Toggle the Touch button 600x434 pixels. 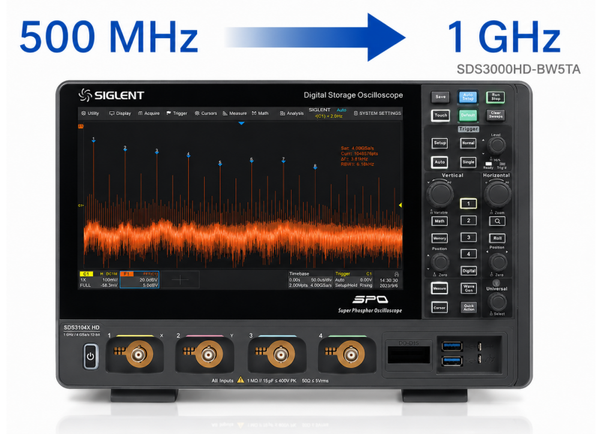coord(440,115)
